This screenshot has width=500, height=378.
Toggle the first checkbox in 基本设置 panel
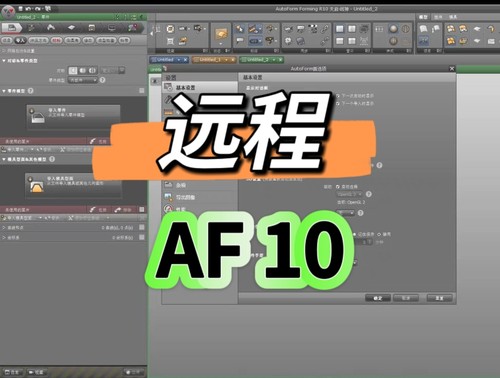[337, 96]
